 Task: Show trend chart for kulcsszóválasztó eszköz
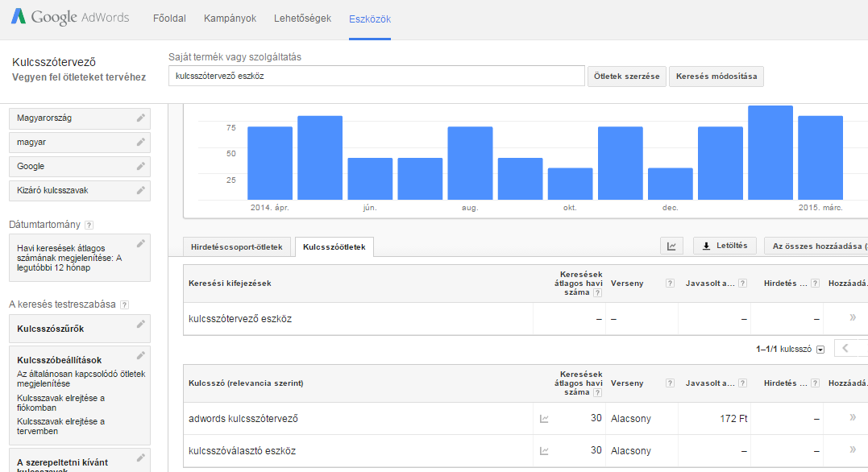544,451
